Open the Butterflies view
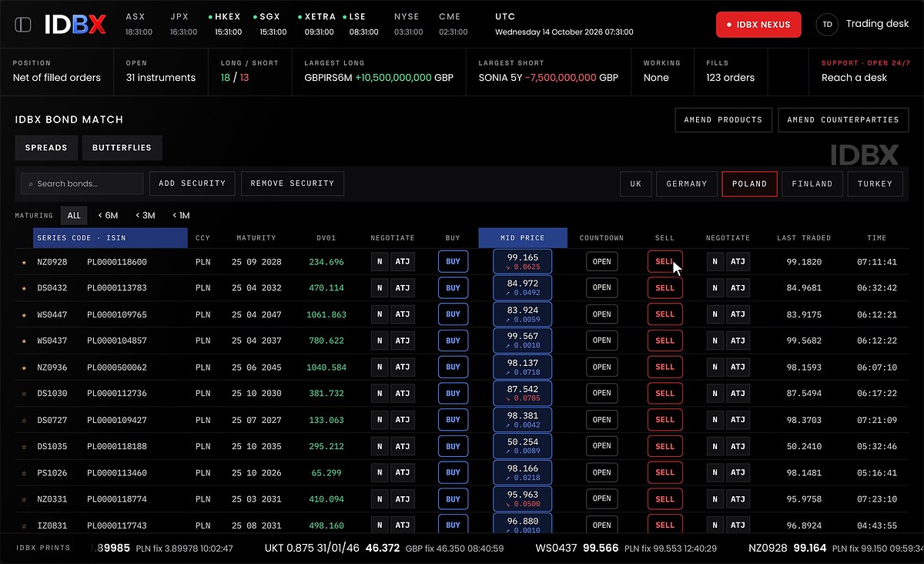The width and height of the screenshot is (924, 564). 122,148
